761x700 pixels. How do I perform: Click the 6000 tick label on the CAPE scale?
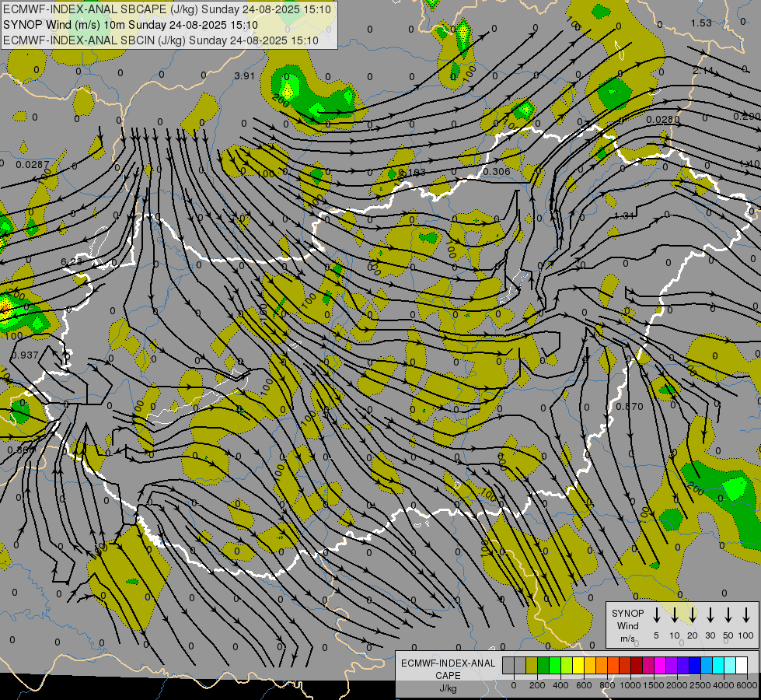[747, 685]
